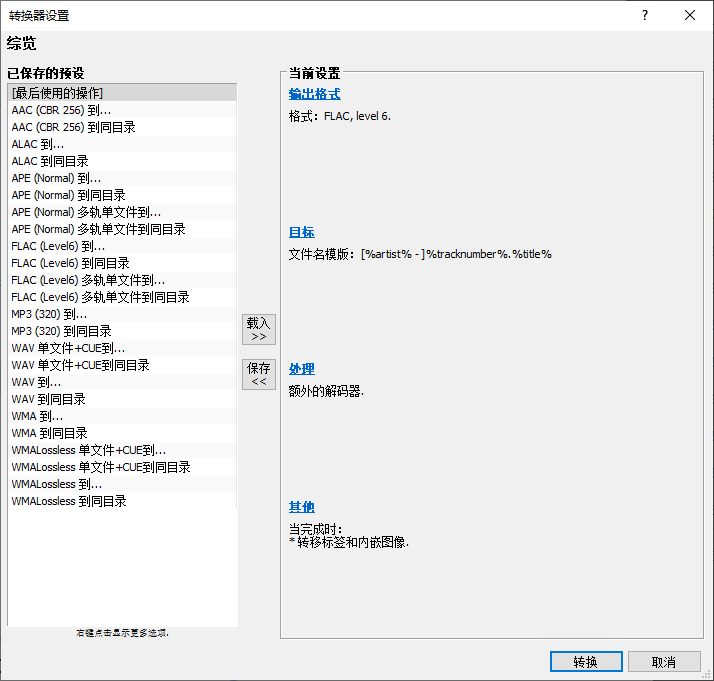Click the help question mark in title bar
This screenshot has height=681, width=714.
click(x=645, y=15)
